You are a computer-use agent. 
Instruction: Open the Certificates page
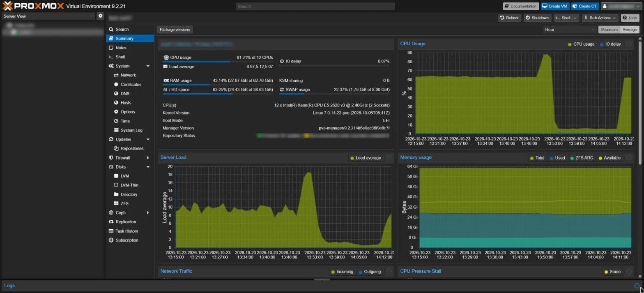tap(131, 84)
